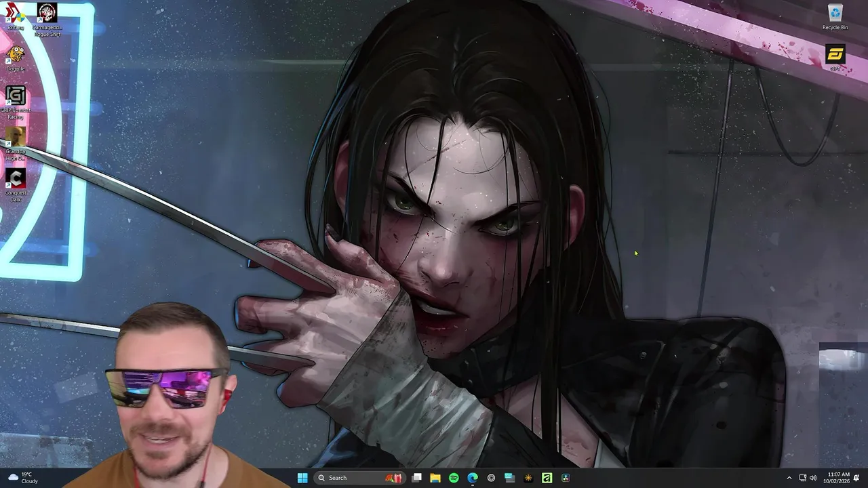Select the yellow-and-black icon below Recycle Bin
The image size is (868, 488).
(835, 58)
